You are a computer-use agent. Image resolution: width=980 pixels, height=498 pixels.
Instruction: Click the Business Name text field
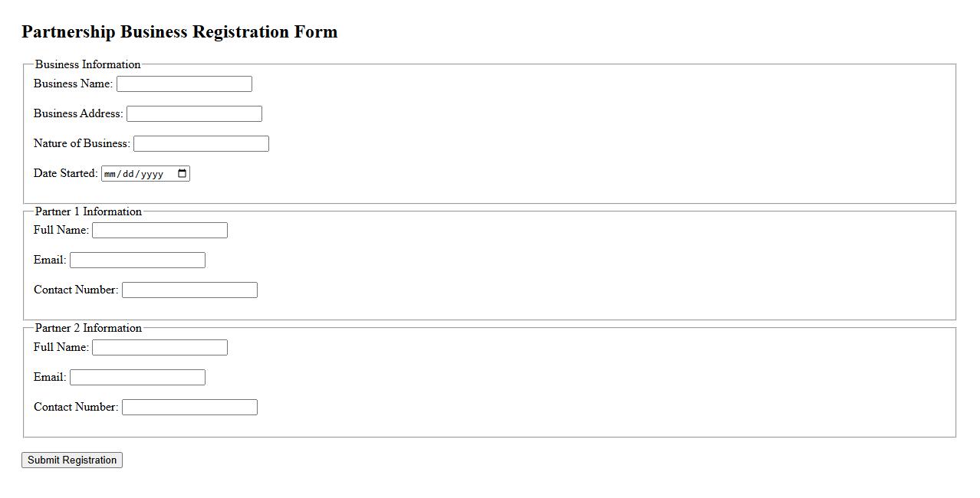(184, 84)
